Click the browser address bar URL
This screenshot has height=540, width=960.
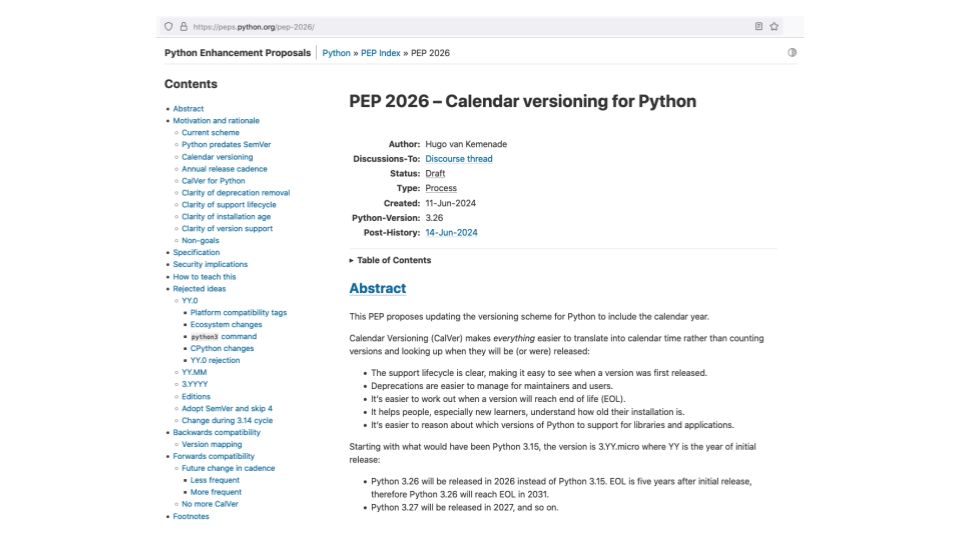tap(253, 27)
